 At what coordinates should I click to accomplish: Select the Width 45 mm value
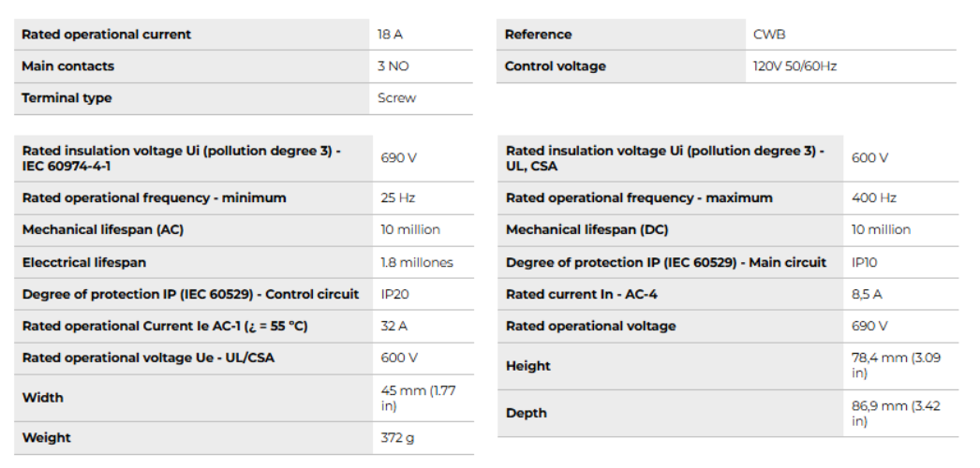tap(417, 398)
